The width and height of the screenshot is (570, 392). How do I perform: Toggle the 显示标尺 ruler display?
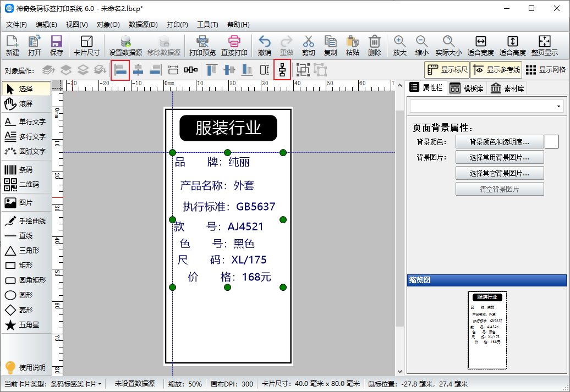tap(447, 70)
